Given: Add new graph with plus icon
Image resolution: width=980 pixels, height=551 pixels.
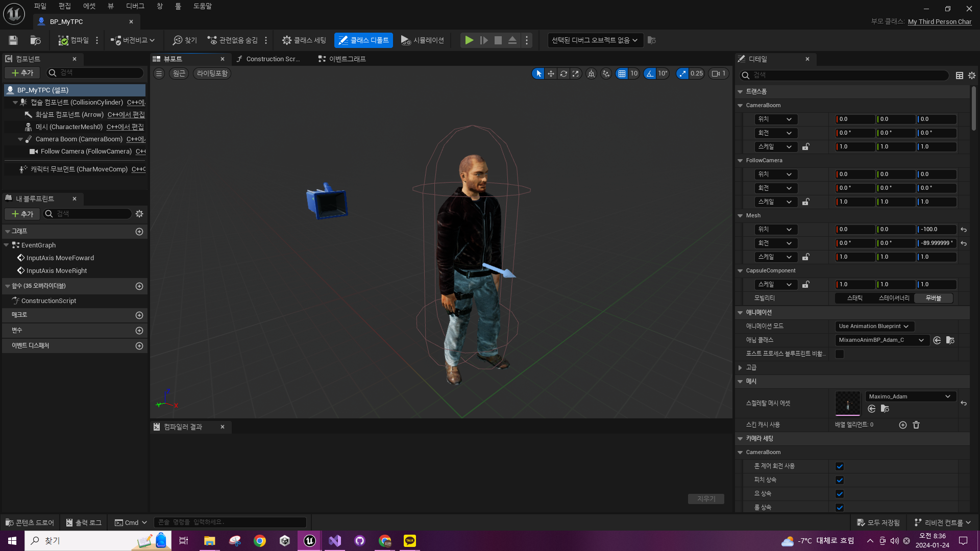Looking at the screenshot, I should 139,232.
